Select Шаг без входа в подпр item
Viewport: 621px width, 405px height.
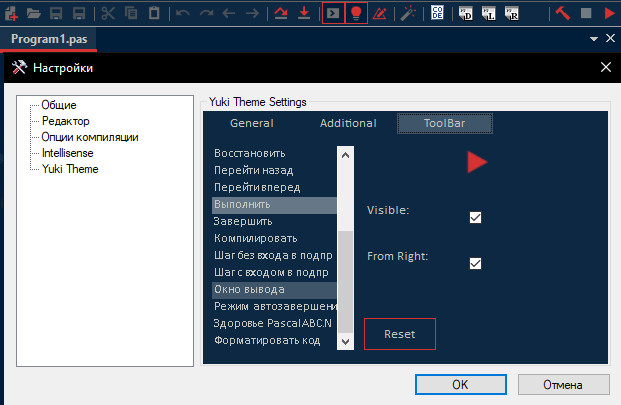point(274,255)
